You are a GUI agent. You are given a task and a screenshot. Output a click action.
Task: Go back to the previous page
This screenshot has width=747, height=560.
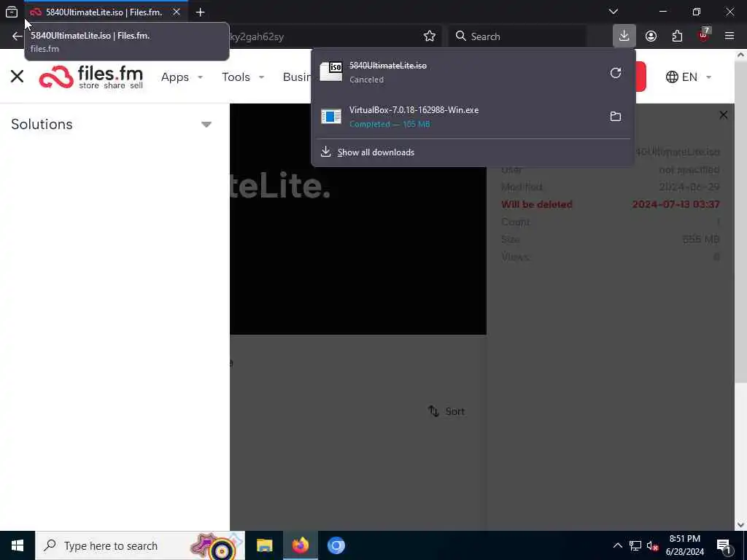coord(18,36)
